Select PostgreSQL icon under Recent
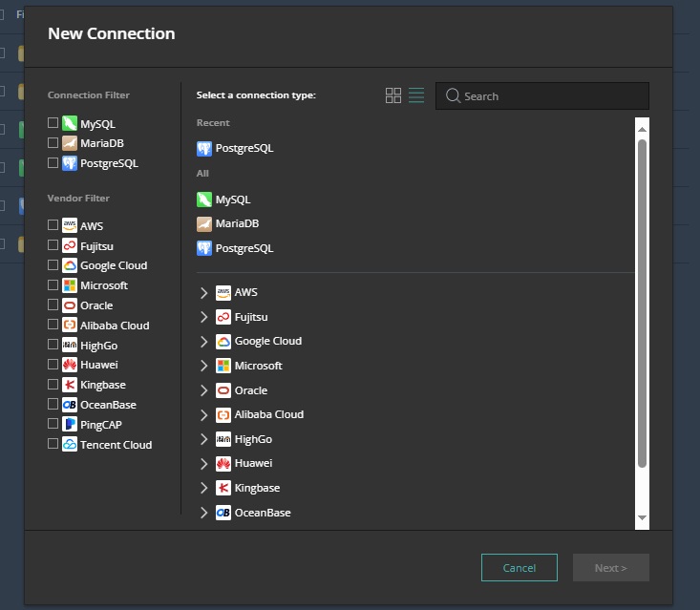The width and height of the screenshot is (700, 610). 203,149
